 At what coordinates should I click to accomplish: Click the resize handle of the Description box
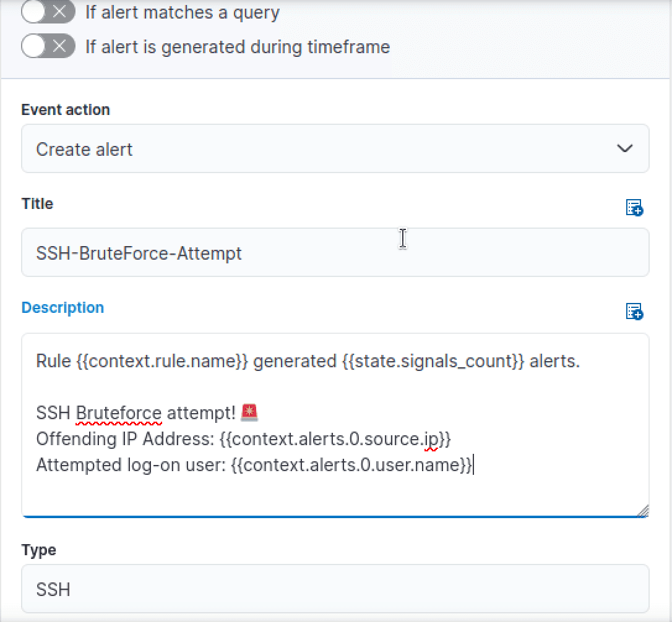click(642, 511)
